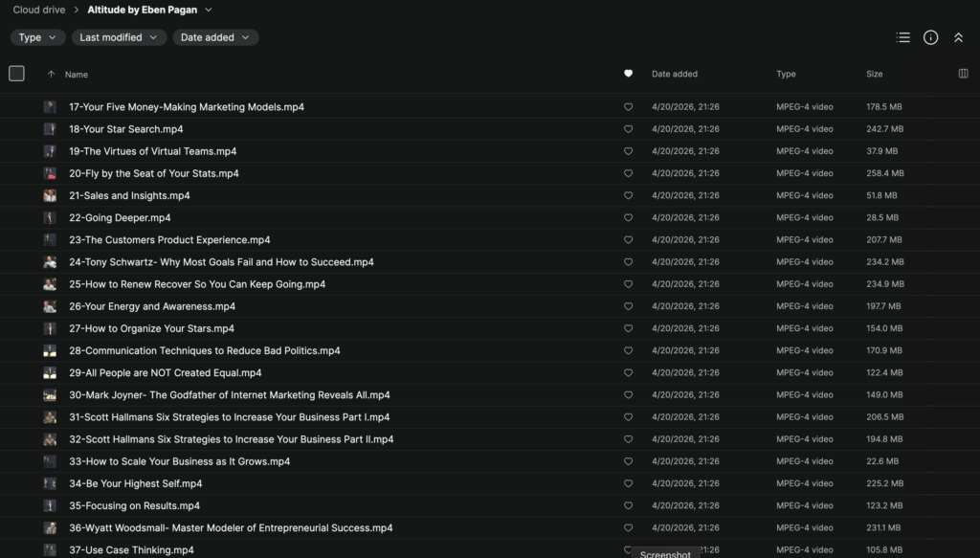Expand the Altitude by Eben Pagan folder menu

[209, 11]
